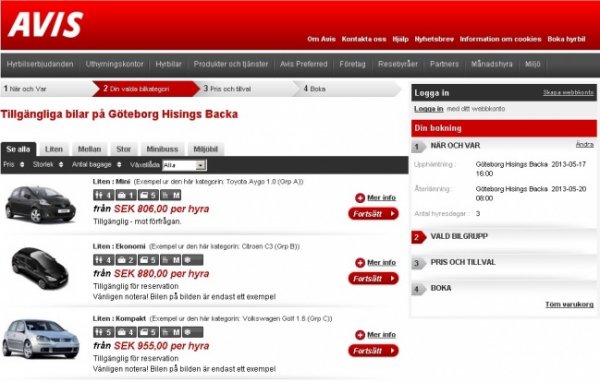Viewport: 600px width, 382px height.
Task: Click the doors icon on Mini row
Action: [148, 195]
